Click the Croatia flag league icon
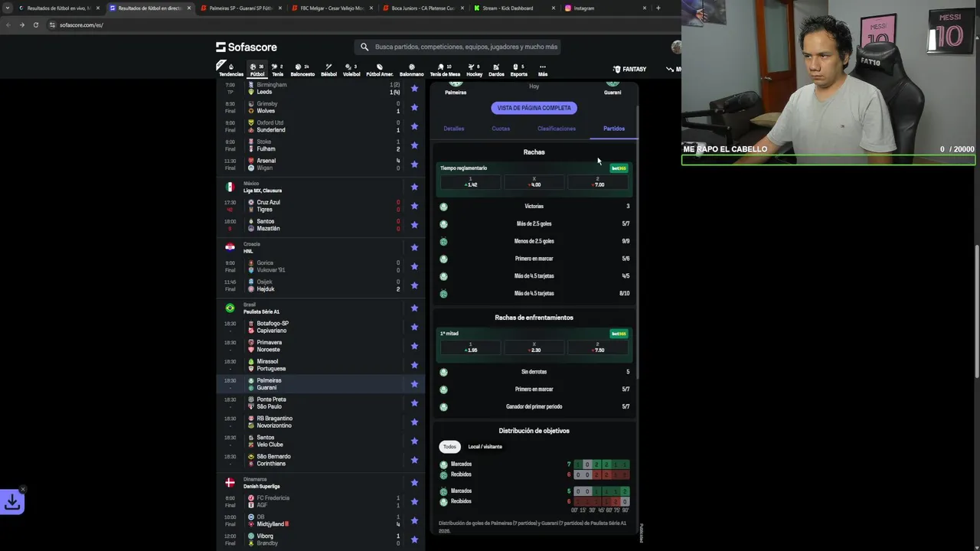 [230, 247]
